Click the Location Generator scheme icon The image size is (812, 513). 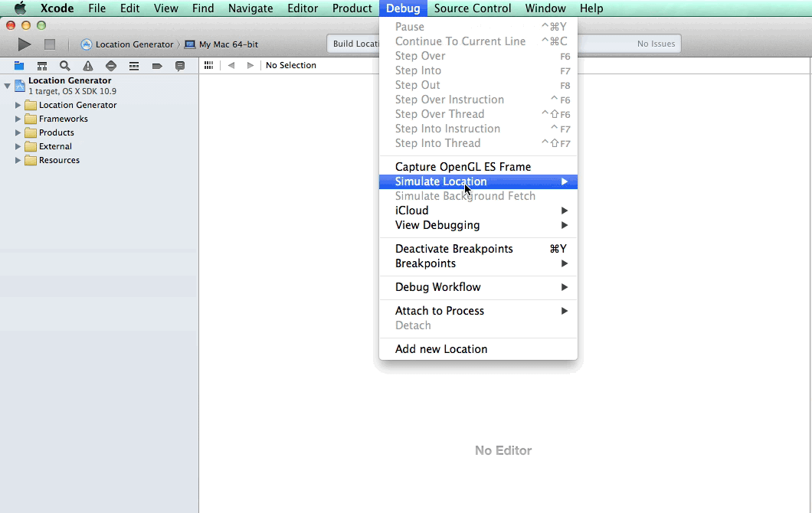coord(87,44)
